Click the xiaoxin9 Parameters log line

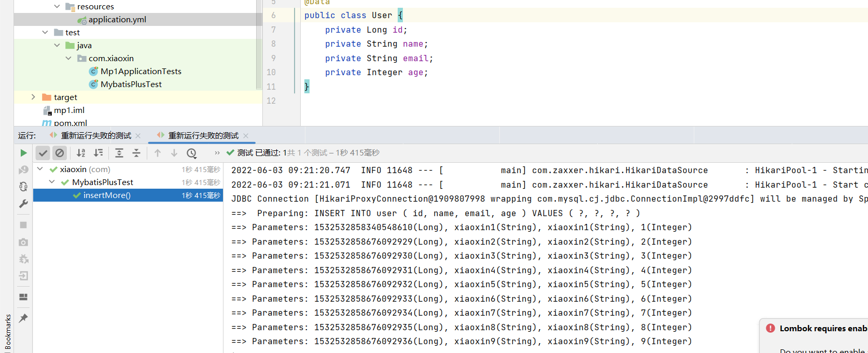pyautogui.click(x=461, y=342)
